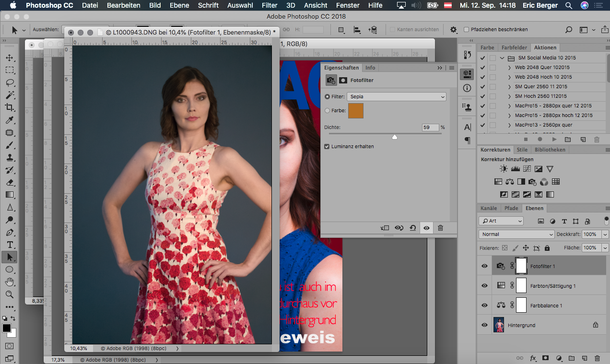
Task: Select the Horizontal Type tool
Action: point(10,245)
